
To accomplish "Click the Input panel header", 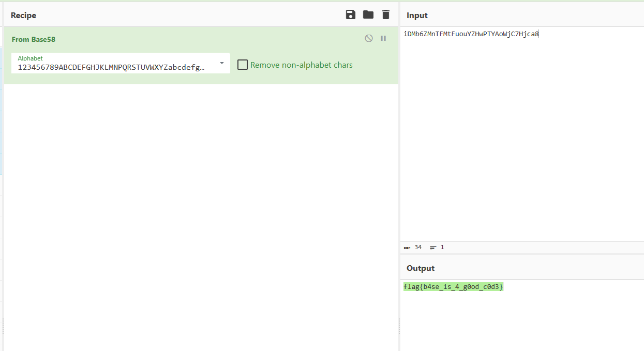I will click(417, 16).
